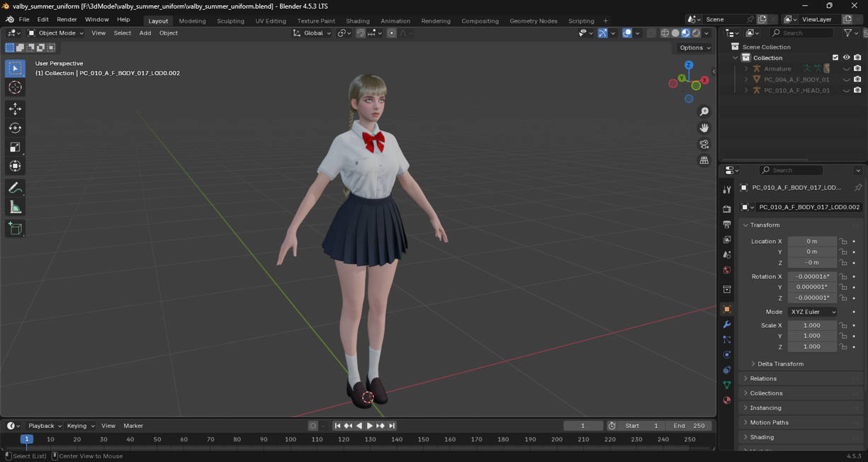Expand the Motion Paths panel
Screen dimensions: 868x462
tap(769, 422)
